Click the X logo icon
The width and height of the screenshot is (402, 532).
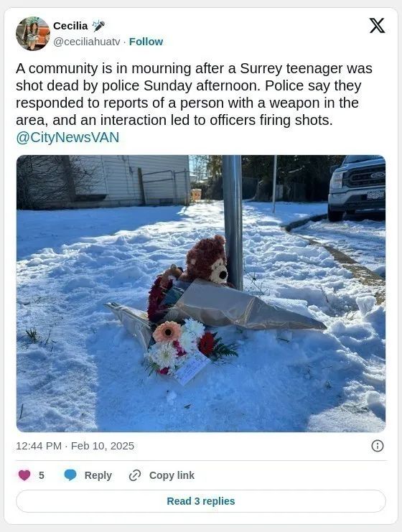point(377,25)
